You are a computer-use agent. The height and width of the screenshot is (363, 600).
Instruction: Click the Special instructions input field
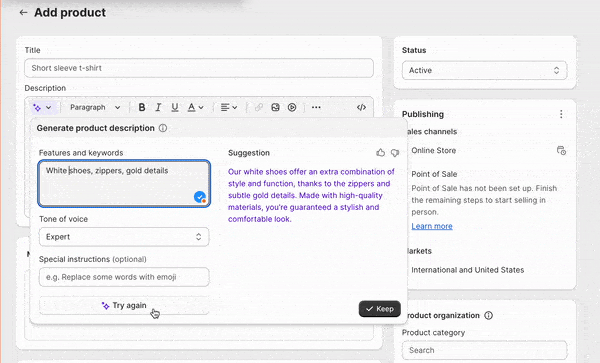click(124, 277)
